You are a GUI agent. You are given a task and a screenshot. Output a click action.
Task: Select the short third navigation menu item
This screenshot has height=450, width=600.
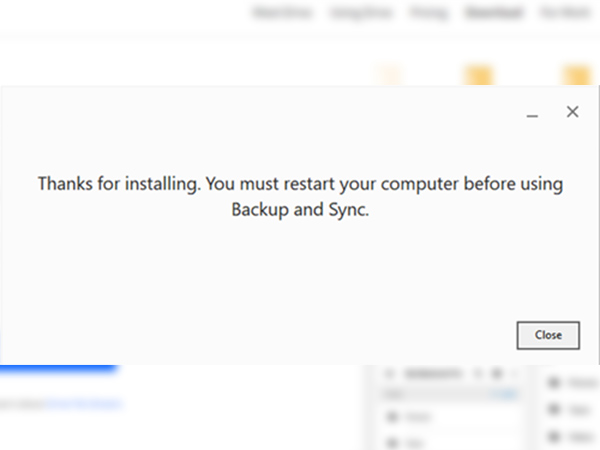coord(428,14)
